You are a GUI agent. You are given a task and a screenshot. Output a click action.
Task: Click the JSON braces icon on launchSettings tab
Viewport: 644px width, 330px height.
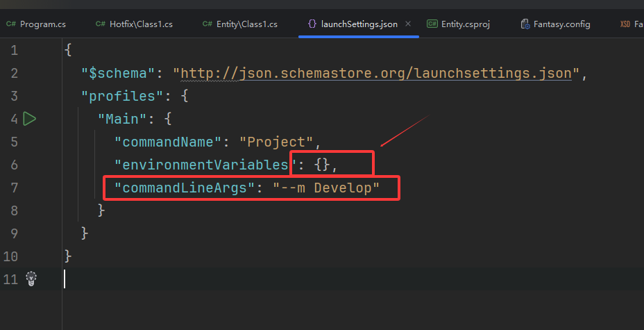click(312, 24)
